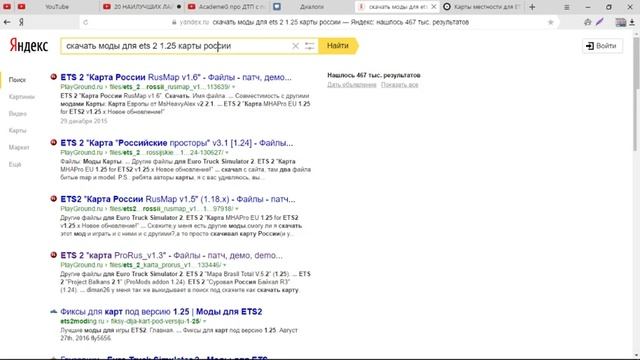Viewport: 640px width, 360px height.
Task: Open the panel icon left of downloads
Action: [621, 22]
